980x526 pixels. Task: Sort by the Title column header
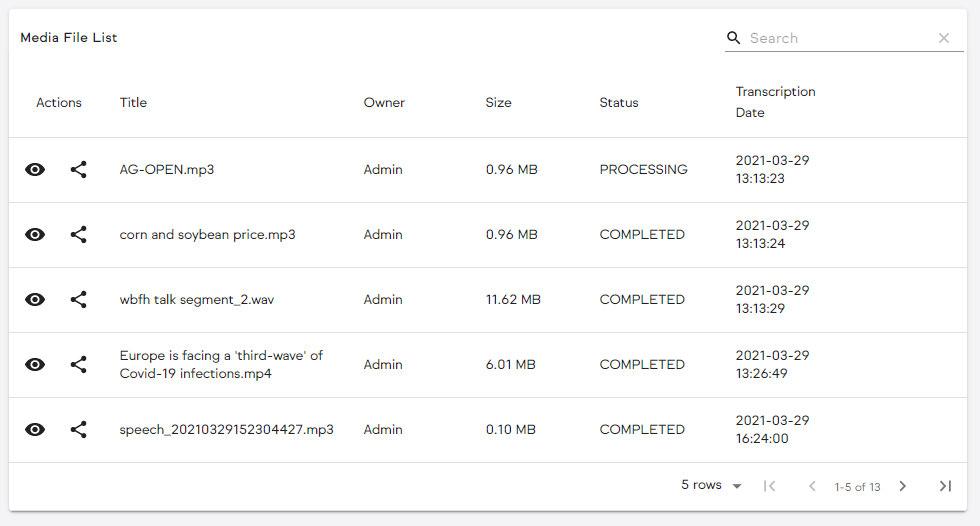(133, 102)
